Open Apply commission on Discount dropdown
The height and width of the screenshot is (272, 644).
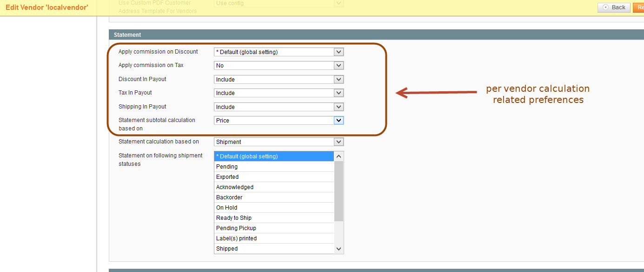(x=279, y=52)
